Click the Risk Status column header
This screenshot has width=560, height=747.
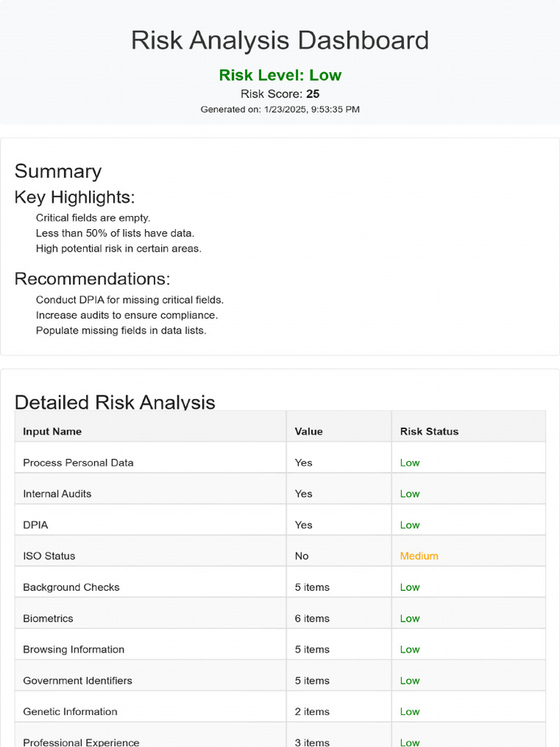click(x=429, y=431)
